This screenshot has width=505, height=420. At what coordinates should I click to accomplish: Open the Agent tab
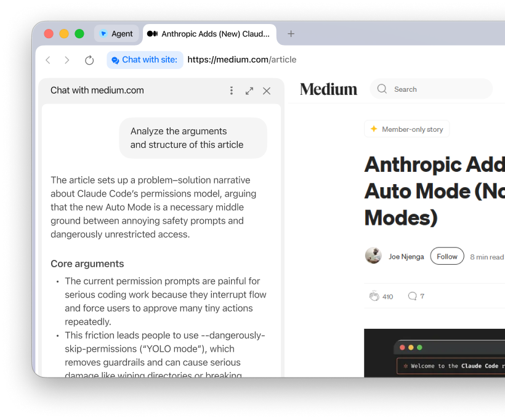[x=116, y=33]
